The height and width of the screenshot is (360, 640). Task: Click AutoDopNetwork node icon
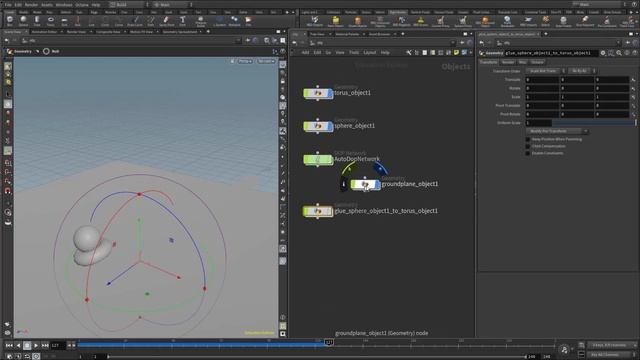click(318, 160)
